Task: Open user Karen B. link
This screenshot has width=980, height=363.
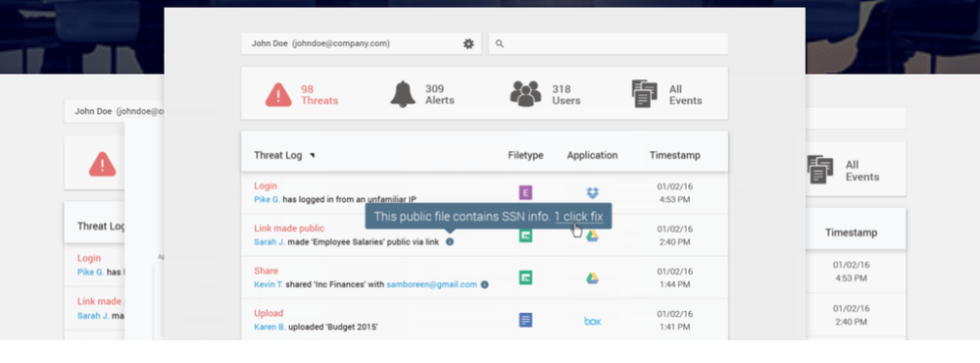Action: pos(269,327)
